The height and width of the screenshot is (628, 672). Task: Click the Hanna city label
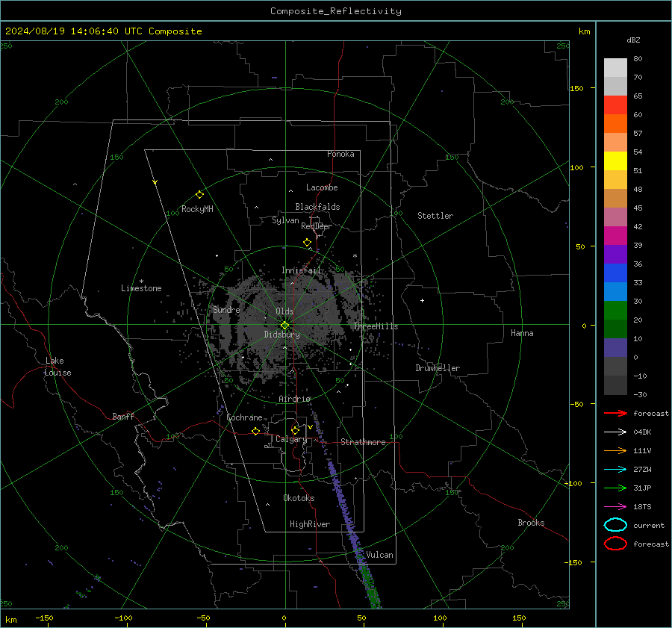coord(522,333)
